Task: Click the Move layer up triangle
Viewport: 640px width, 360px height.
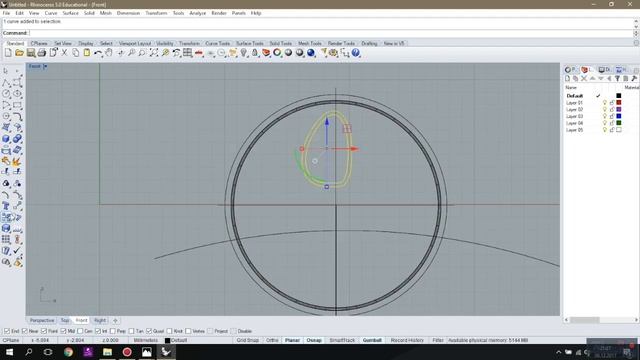Action: pyautogui.click(x=592, y=78)
